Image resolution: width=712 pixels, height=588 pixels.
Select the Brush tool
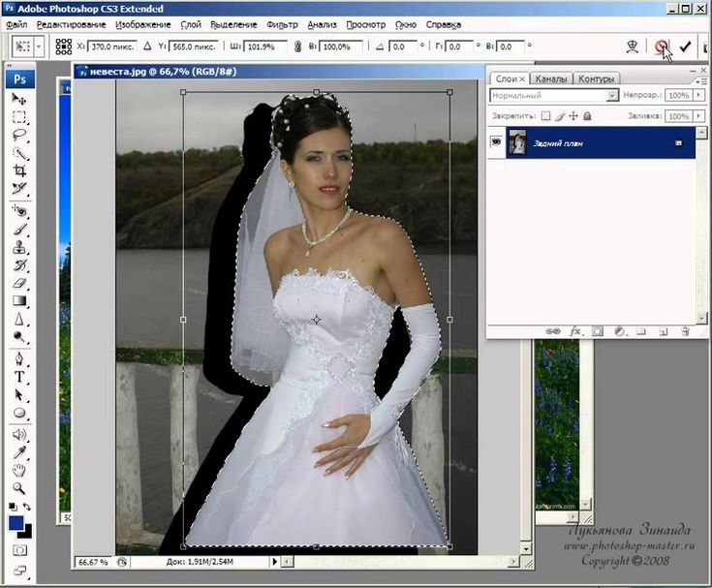pos(19,230)
